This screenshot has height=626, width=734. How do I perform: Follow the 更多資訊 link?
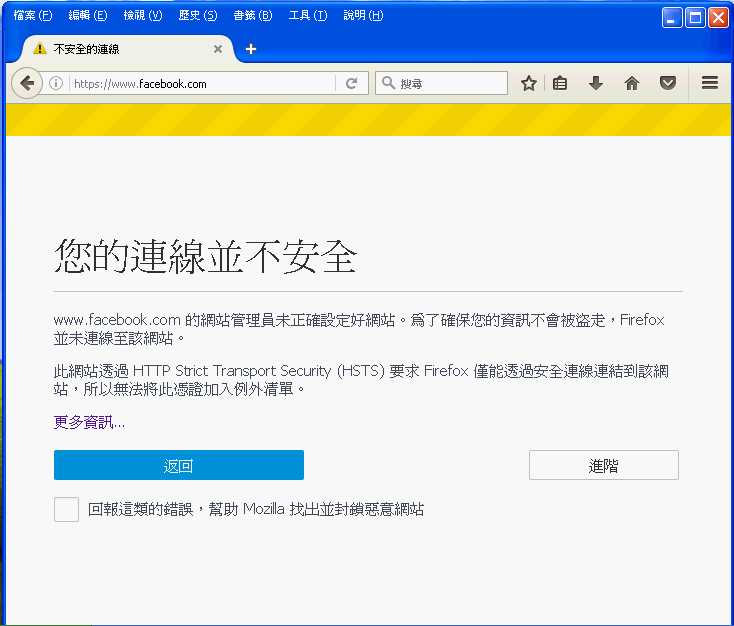click(89, 423)
